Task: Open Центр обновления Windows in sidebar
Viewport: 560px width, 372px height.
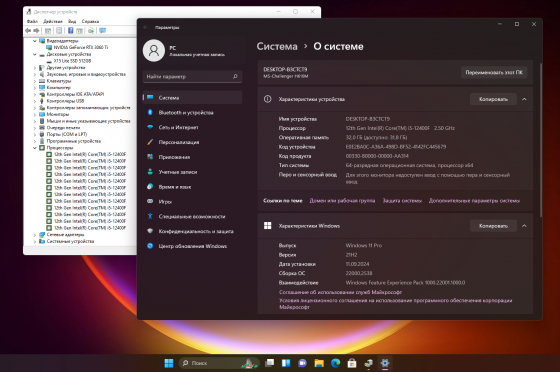Action: 192,246
